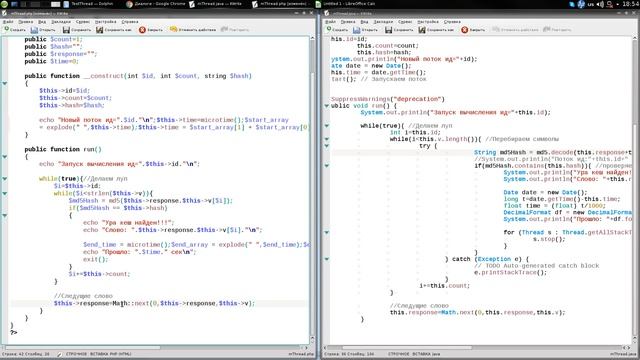This screenshot has height=360, width=640.
Task: Collapse catch (Exception e) fold marker in Java
Action: [327, 259]
